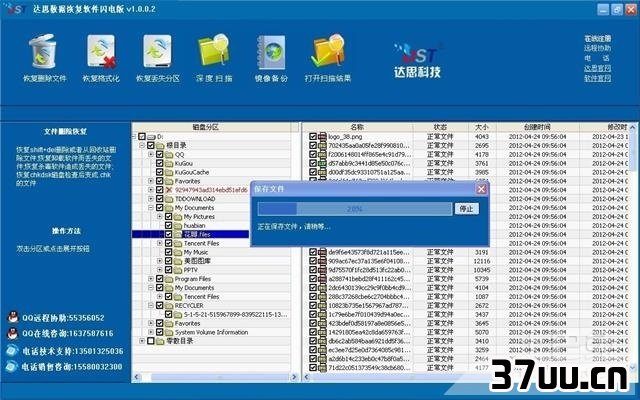Expand the TDDOWNLOAD folder node
Viewport: 640px width, 400px height.
pyautogui.click(x=151, y=199)
